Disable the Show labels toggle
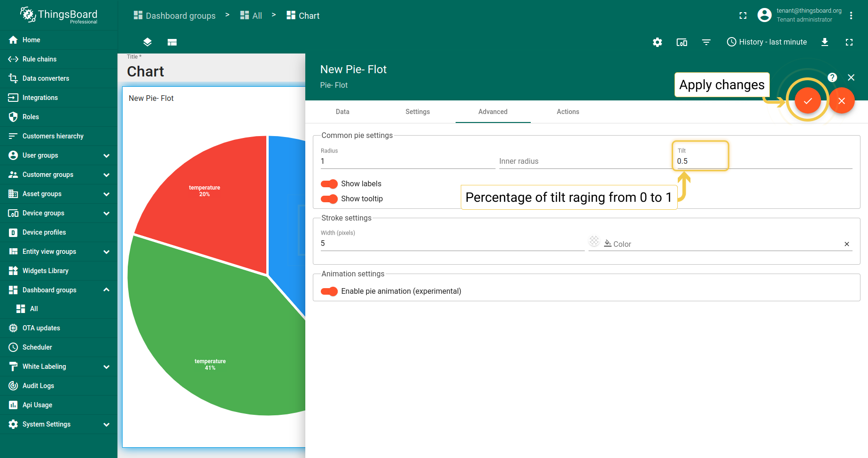Screen dimensions: 868x458 tap(329, 184)
